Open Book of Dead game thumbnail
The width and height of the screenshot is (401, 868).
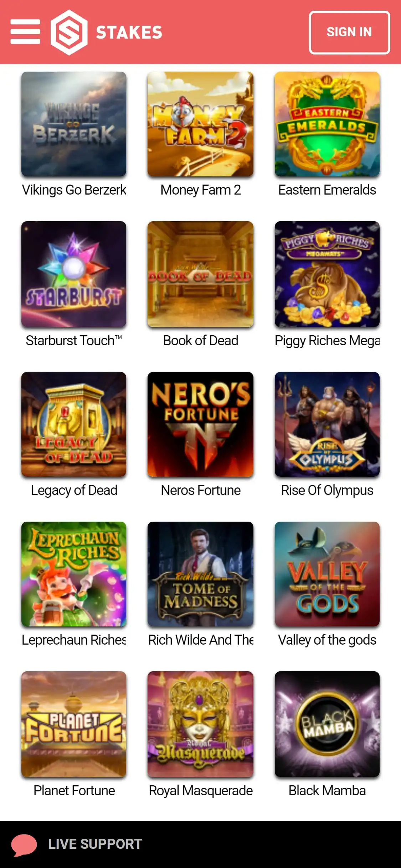point(201,274)
